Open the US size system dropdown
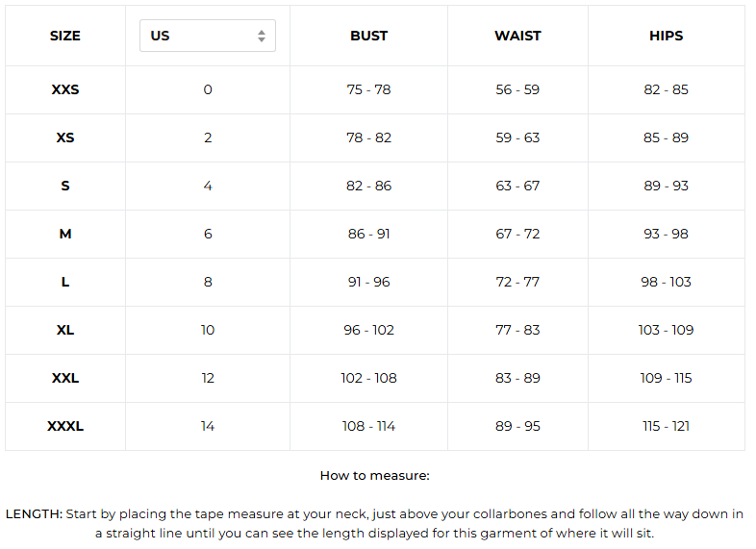The image size is (756, 549). (x=207, y=36)
